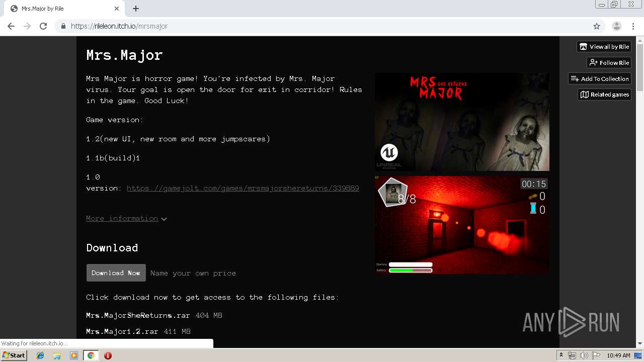Click Add To Collection button
This screenshot has height=362, width=644.
(x=600, y=79)
